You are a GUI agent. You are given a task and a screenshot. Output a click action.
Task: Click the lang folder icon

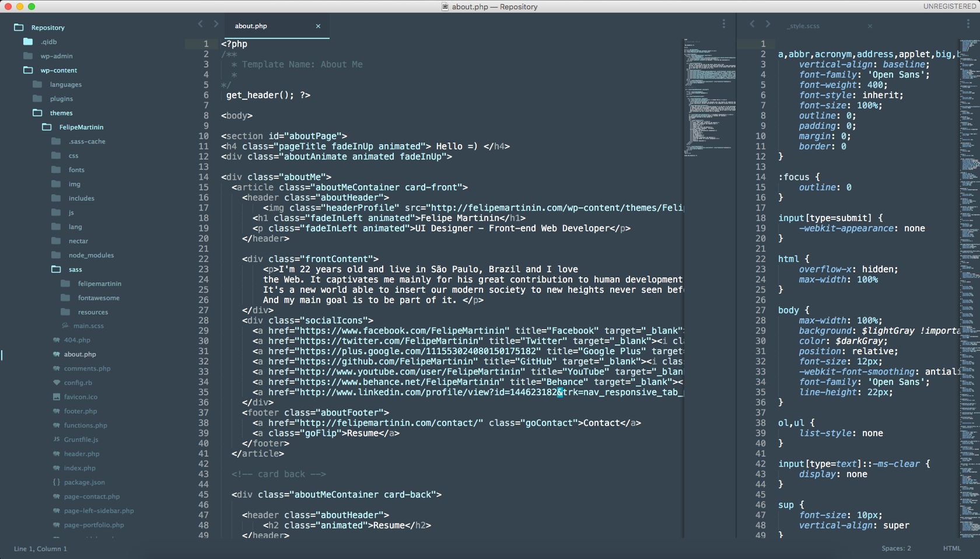pyautogui.click(x=56, y=226)
